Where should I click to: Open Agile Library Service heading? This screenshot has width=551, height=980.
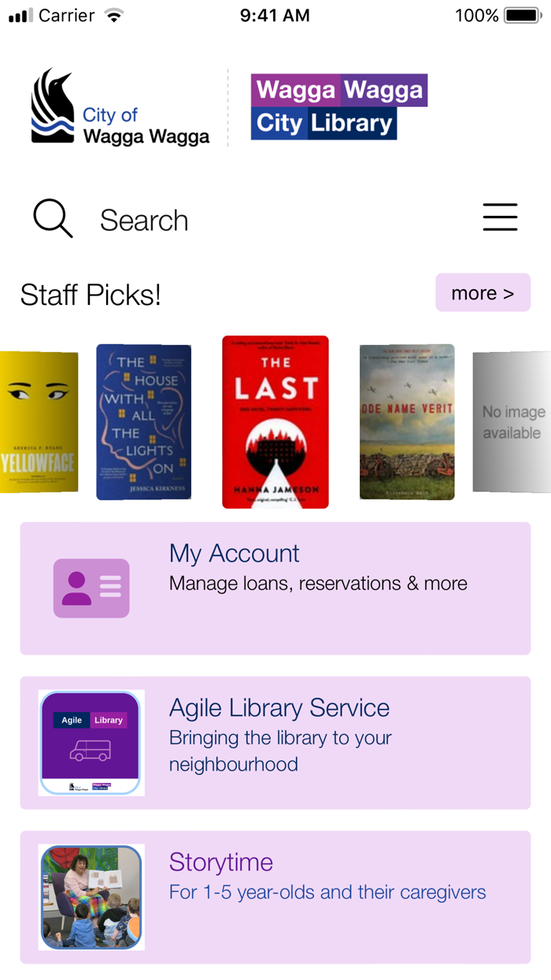point(279,707)
